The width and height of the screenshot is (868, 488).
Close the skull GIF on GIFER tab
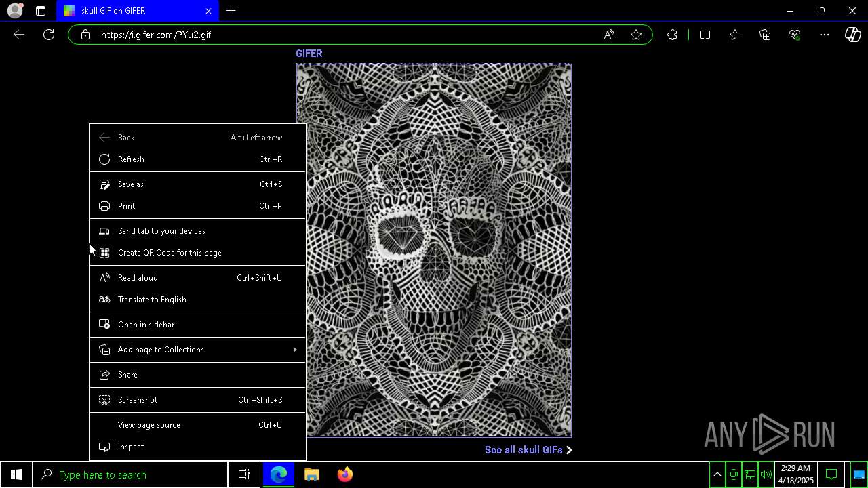(x=208, y=11)
